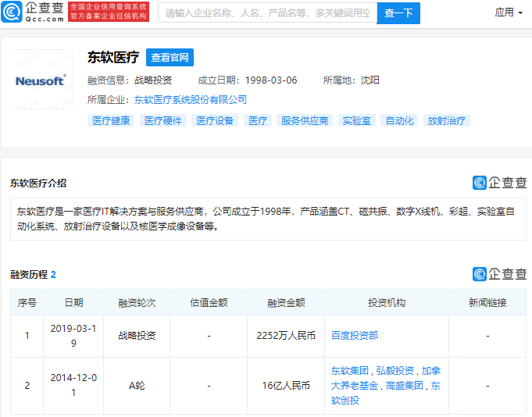This screenshot has width=532, height=417.
Task: Focus the company name search field
Action: pyautogui.click(x=267, y=13)
